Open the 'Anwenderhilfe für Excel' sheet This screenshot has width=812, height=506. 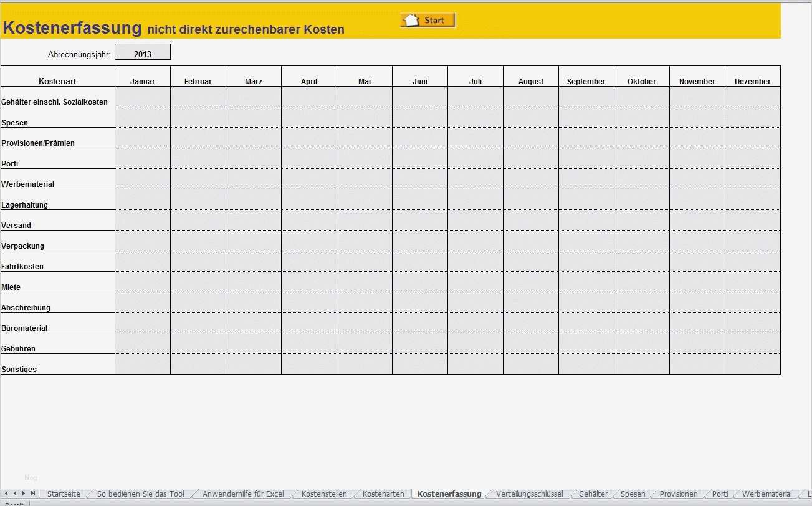(x=243, y=493)
